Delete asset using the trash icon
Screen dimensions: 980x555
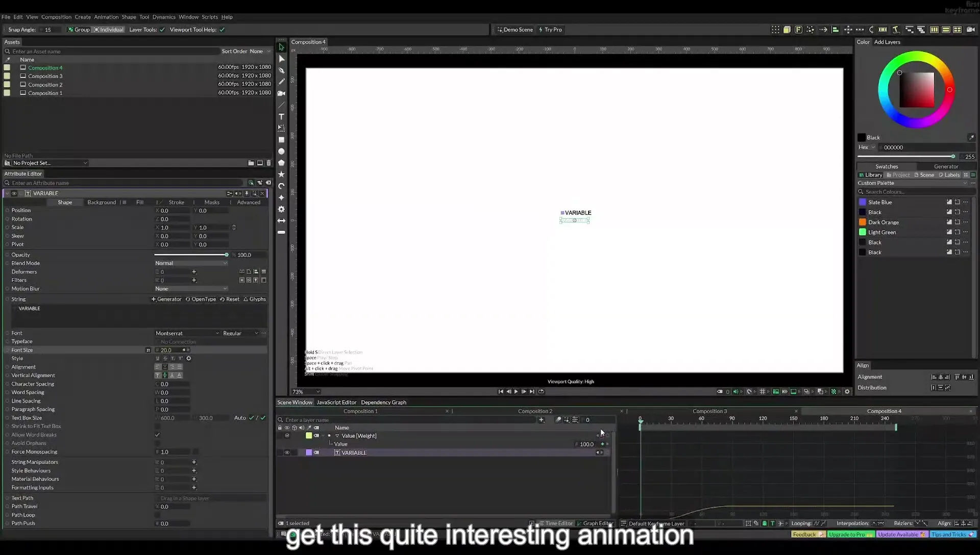coord(269,163)
